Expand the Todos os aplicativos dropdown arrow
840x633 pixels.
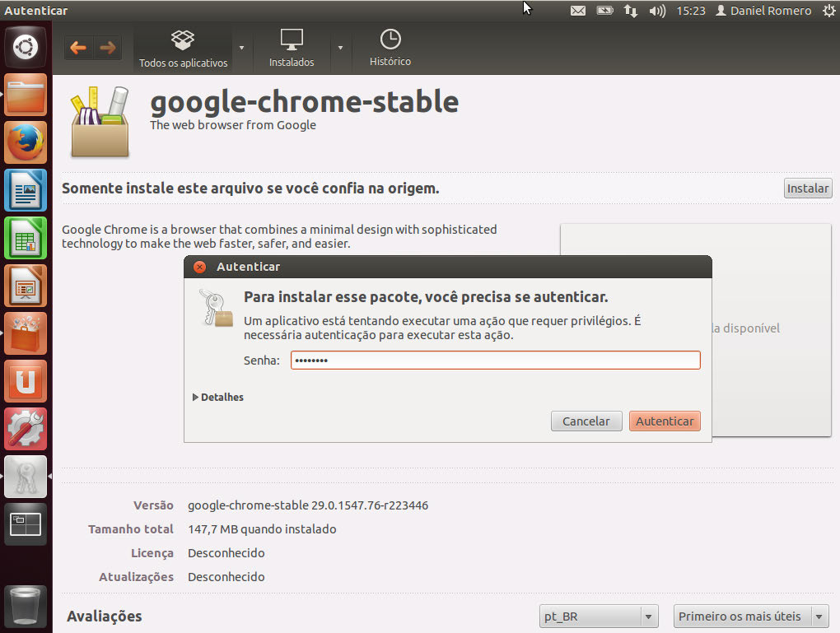[241, 49]
